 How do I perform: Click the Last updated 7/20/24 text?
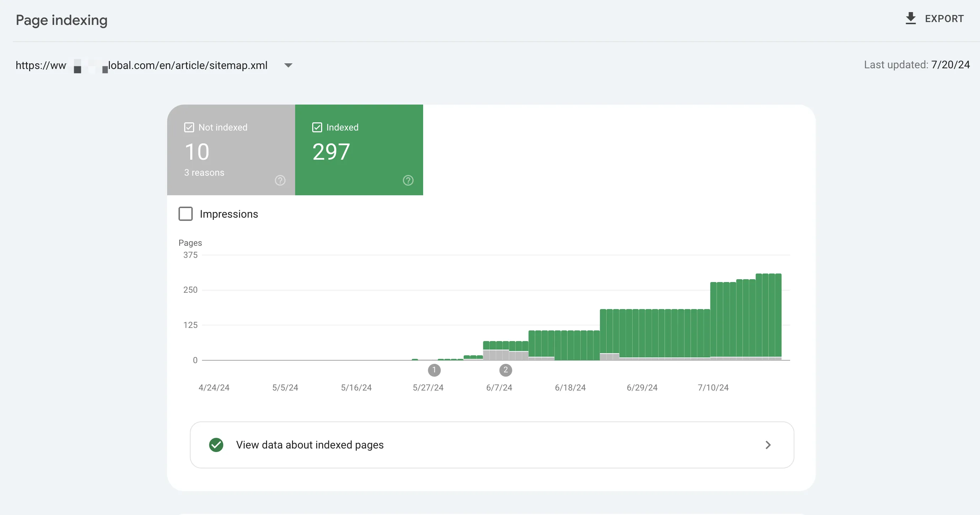(x=917, y=65)
